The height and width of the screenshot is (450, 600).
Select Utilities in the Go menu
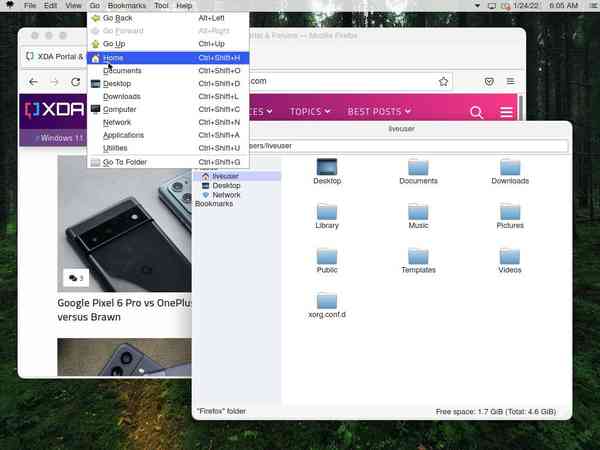pyautogui.click(x=168, y=148)
